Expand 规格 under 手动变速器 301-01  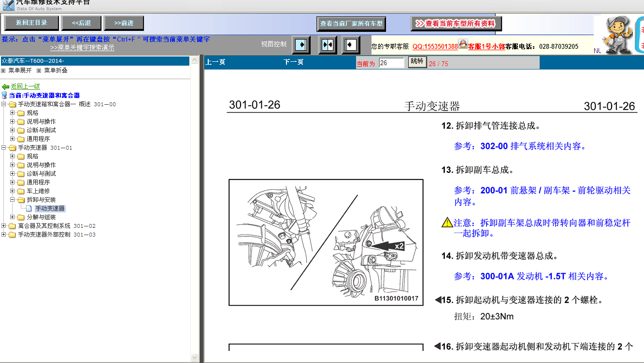point(13,156)
